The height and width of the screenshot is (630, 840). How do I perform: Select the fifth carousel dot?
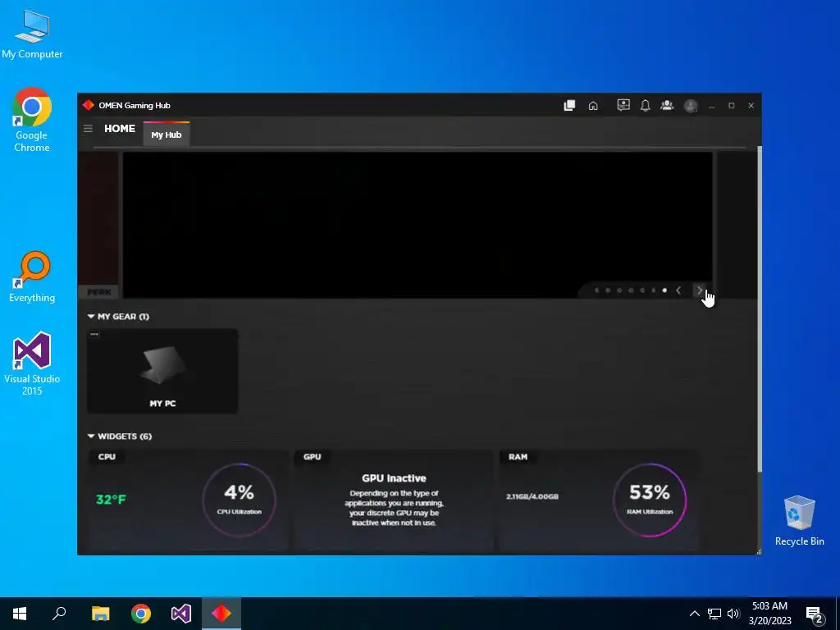(641, 290)
